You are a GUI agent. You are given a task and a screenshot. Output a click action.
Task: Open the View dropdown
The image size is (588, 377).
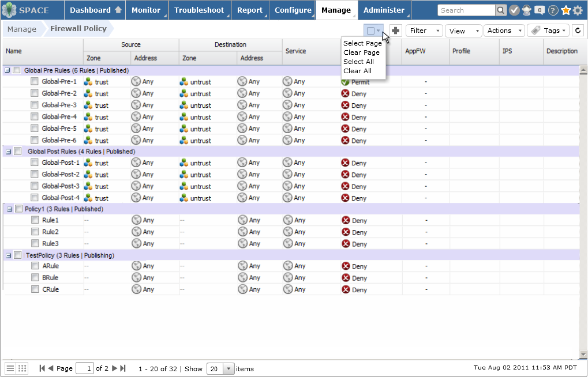point(463,31)
